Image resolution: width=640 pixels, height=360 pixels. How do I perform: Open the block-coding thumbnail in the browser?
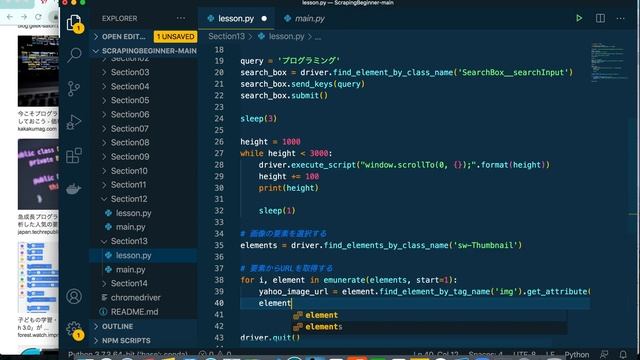pyautogui.click(x=38, y=278)
